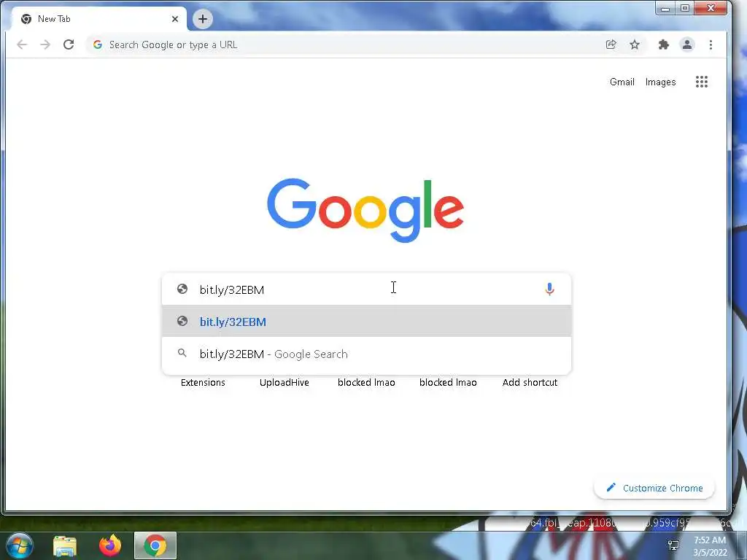Launch Firefox from the taskbar
Screen dimensions: 747x560
coord(110,545)
